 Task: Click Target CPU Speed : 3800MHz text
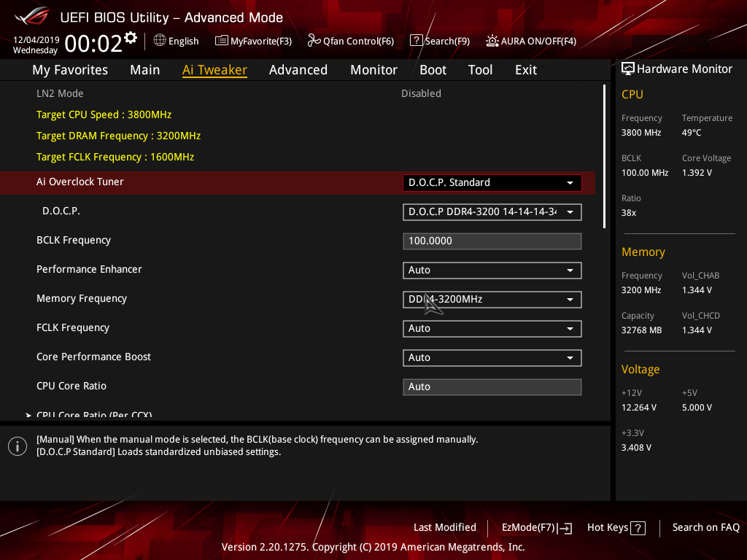point(104,114)
